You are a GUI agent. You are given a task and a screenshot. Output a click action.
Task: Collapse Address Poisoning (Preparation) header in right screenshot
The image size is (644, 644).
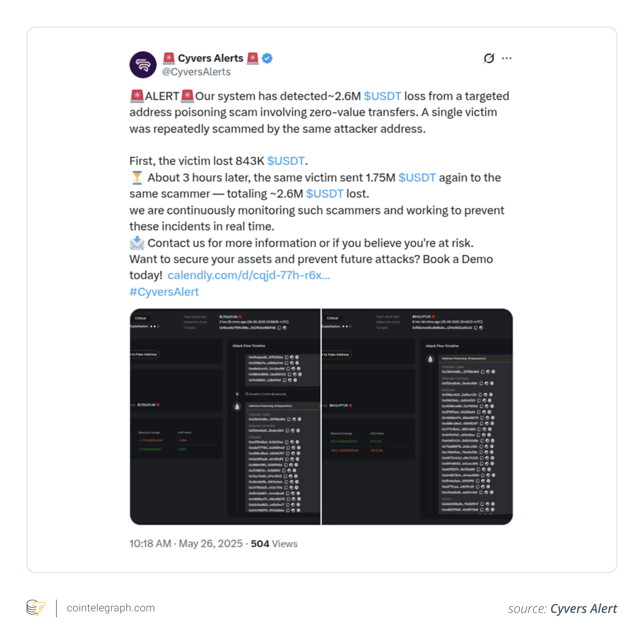pyautogui.click(x=464, y=358)
